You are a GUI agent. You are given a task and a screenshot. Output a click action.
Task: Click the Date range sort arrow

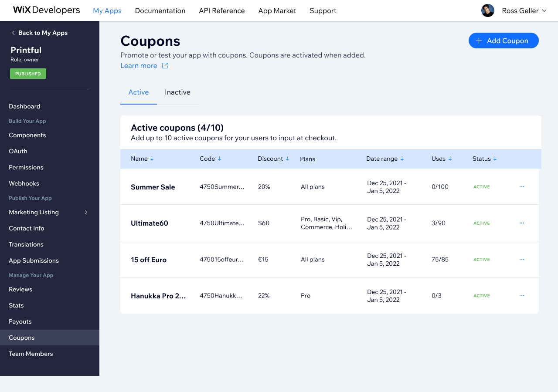click(x=402, y=159)
